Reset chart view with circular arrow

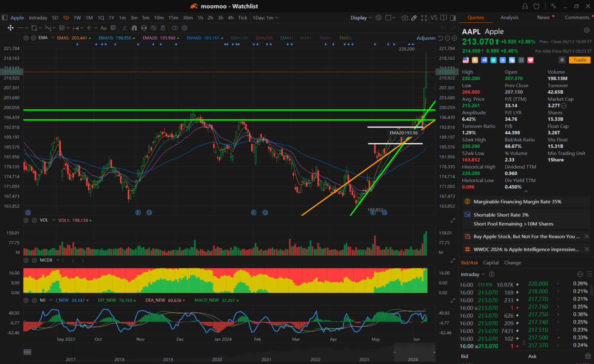pos(440,38)
